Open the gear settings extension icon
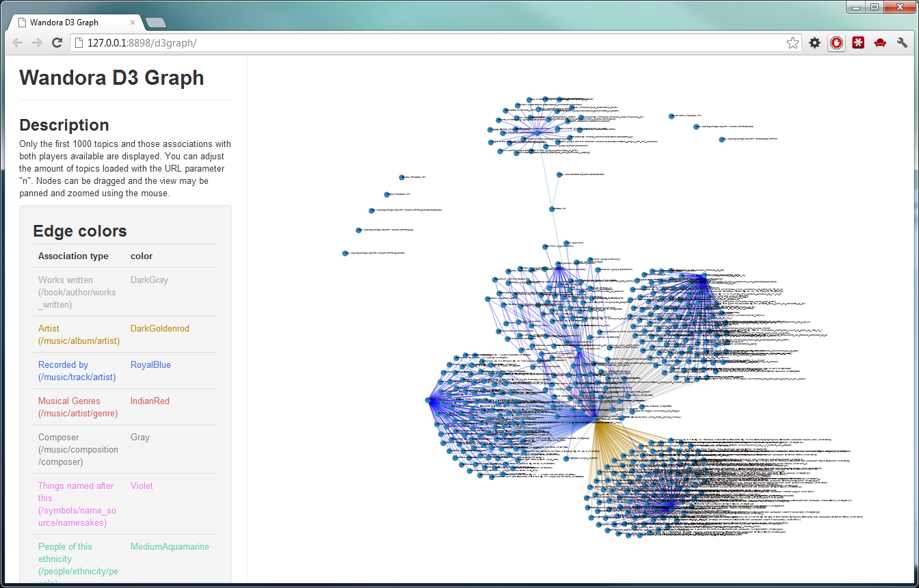This screenshot has width=919, height=588. click(814, 43)
